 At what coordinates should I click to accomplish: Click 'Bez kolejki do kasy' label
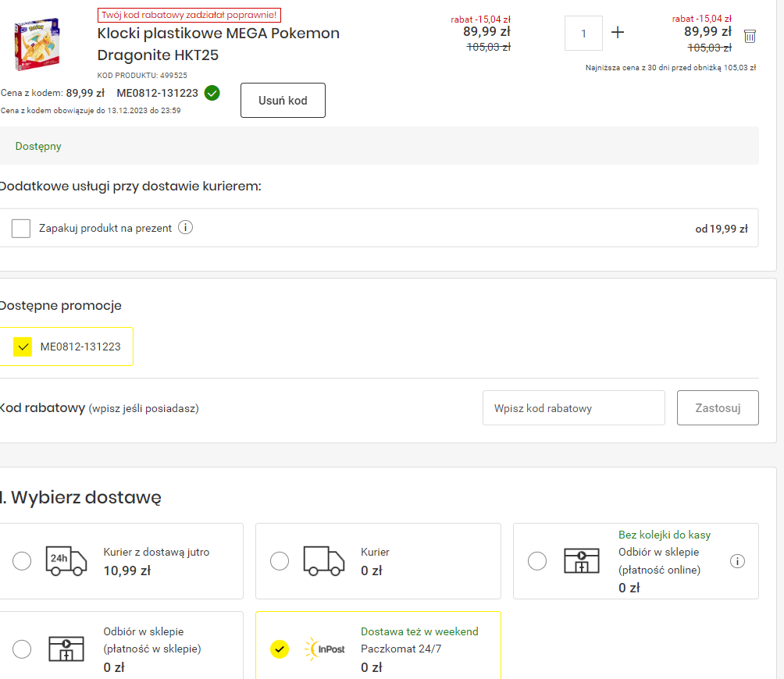(x=665, y=535)
